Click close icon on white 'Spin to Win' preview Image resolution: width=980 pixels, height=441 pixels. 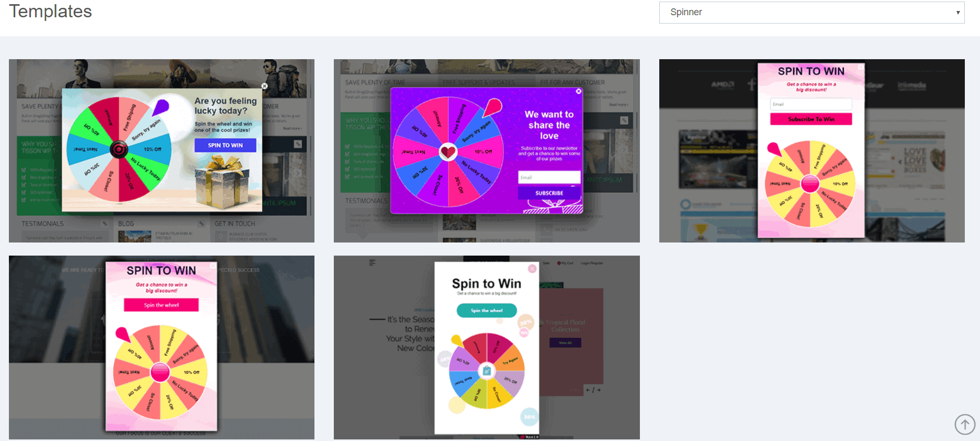pyautogui.click(x=532, y=269)
